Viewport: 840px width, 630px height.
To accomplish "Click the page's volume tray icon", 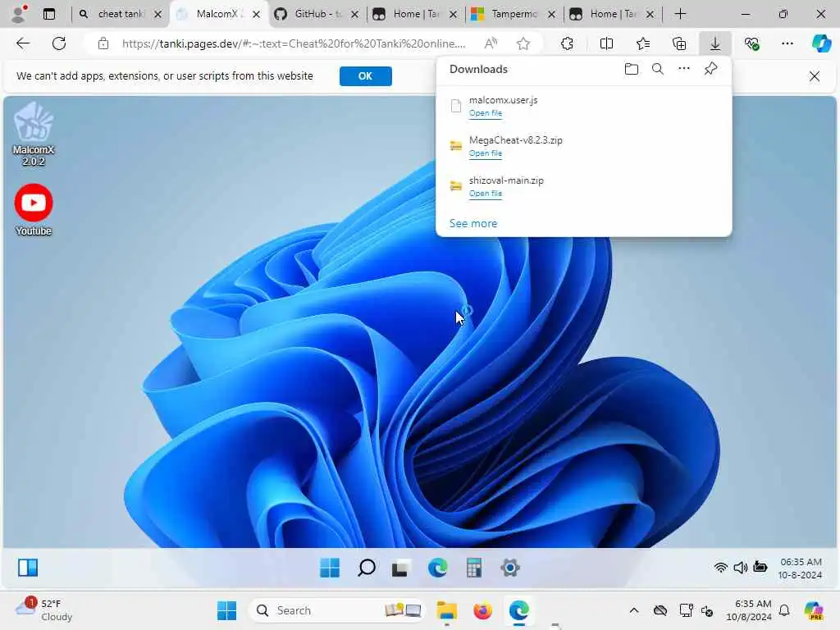I will click(x=741, y=568).
